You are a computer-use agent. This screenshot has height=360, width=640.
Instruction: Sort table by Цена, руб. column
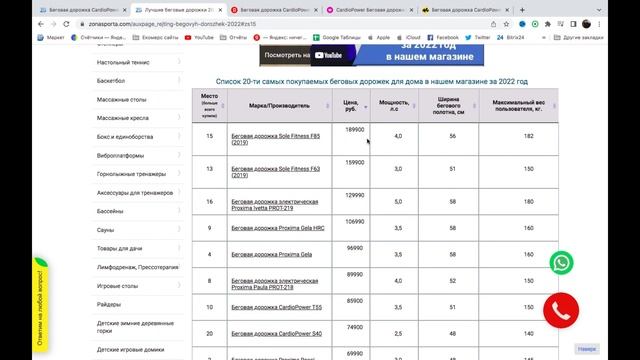[x=351, y=106]
